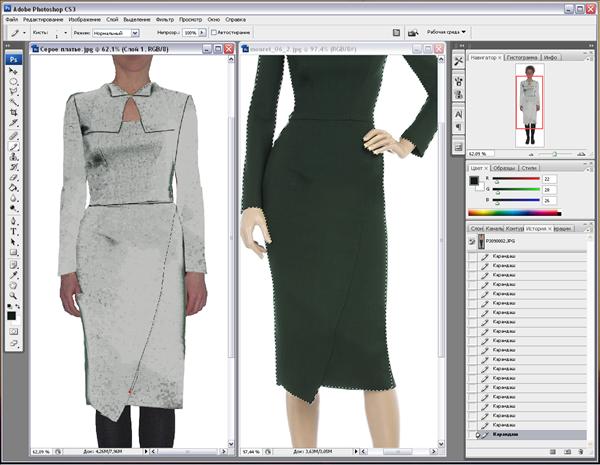The width and height of the screenshot is (600, 465).
Task: Toggle history brush source for P3090002.JPG snapshot
Action: click(x=472, y=242)
